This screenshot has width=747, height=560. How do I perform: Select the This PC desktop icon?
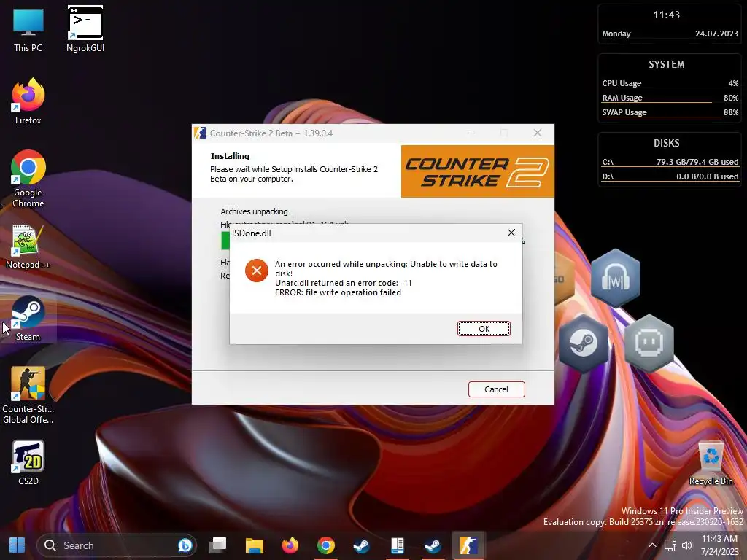[x=28, y=30]
